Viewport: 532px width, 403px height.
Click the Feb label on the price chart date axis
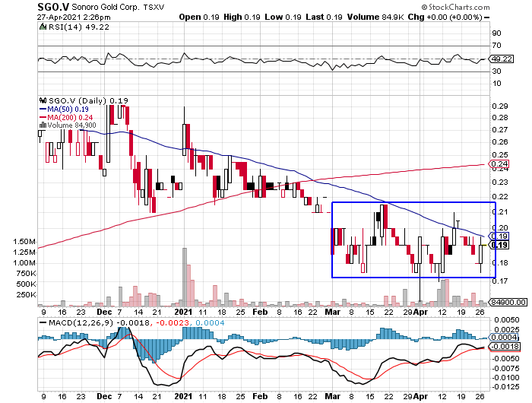[260, 312]
